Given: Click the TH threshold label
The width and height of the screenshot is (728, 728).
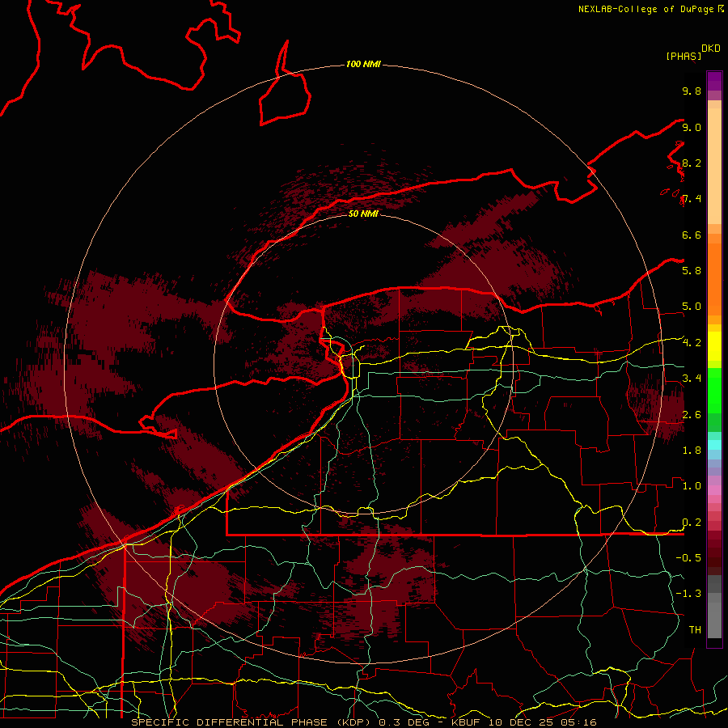Looking at the screenshot, I should click(695, 630).
